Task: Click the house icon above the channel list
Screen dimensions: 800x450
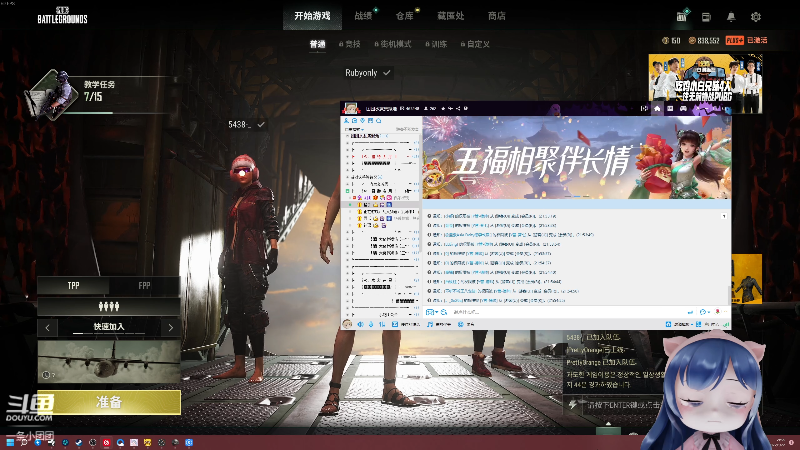Action: coord(379,121)
